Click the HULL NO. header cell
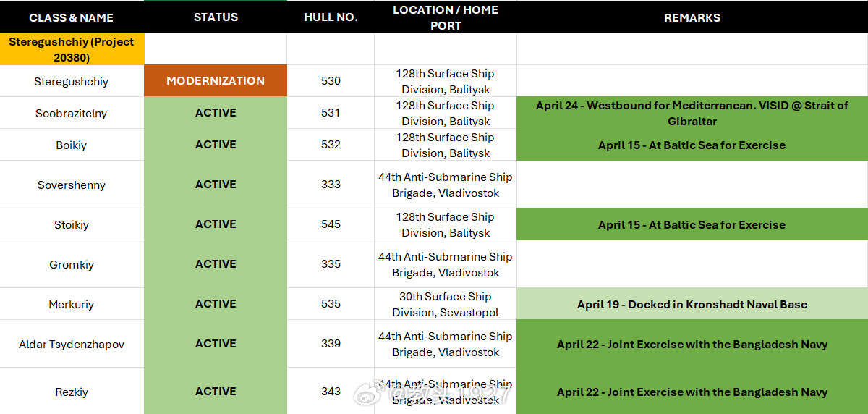Viewport: 868px width, 414px height. point(331,17)
